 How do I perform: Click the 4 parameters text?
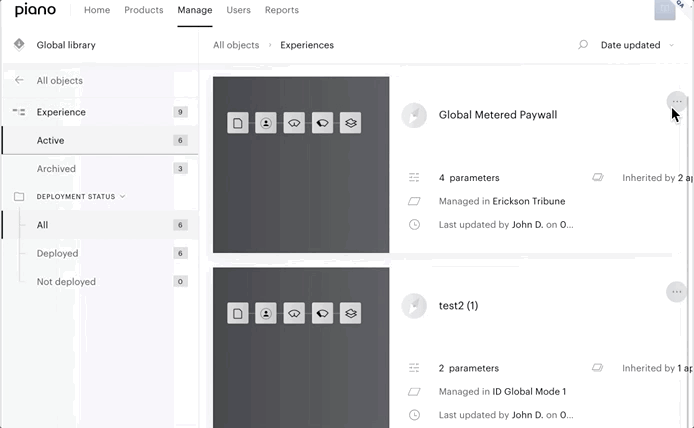point(469,177)
